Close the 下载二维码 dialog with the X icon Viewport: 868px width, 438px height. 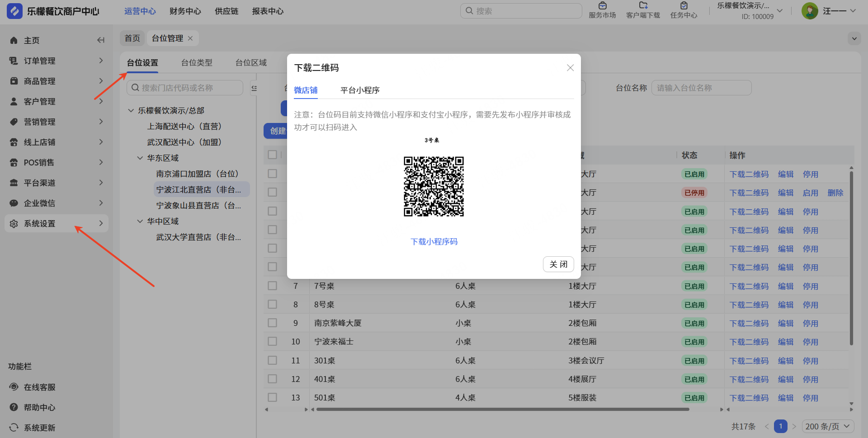click(x=570, y=68)
